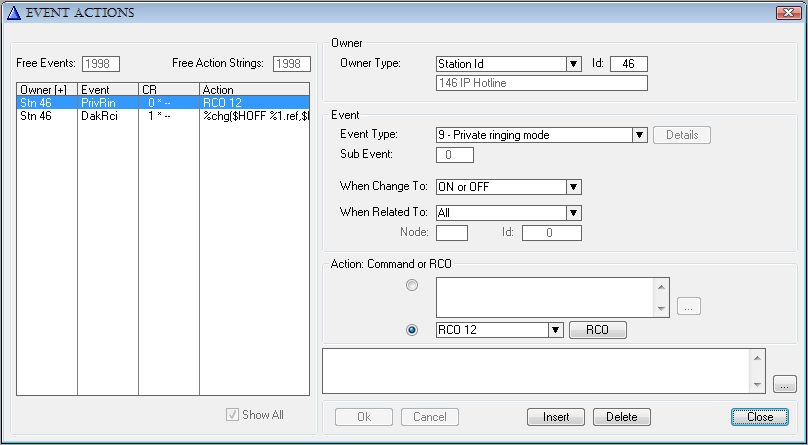
Task: Click the Sub Event input field
Action: 455,155
